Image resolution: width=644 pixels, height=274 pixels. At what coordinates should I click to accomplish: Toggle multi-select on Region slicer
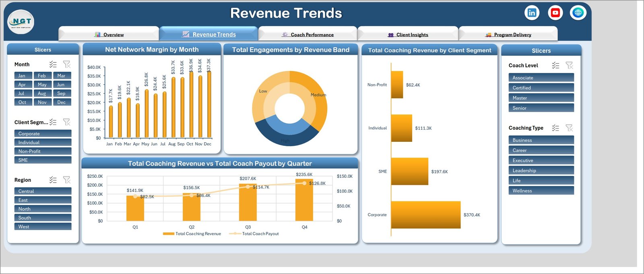coord(53,180)
